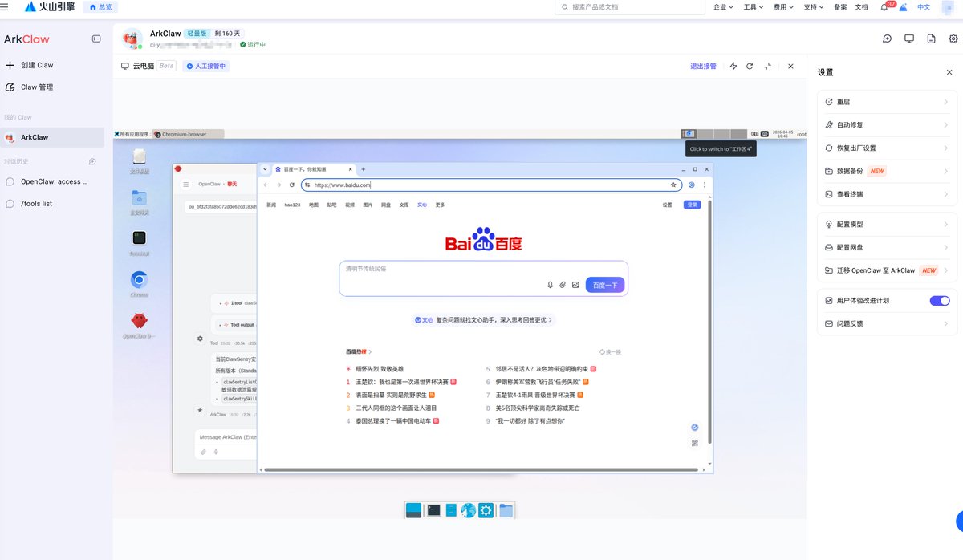Image resolution: width=963 pixels, height=560 pixels.
Task: Click the lightning bolt icon beside 退出接管
Action: [733, 67]
